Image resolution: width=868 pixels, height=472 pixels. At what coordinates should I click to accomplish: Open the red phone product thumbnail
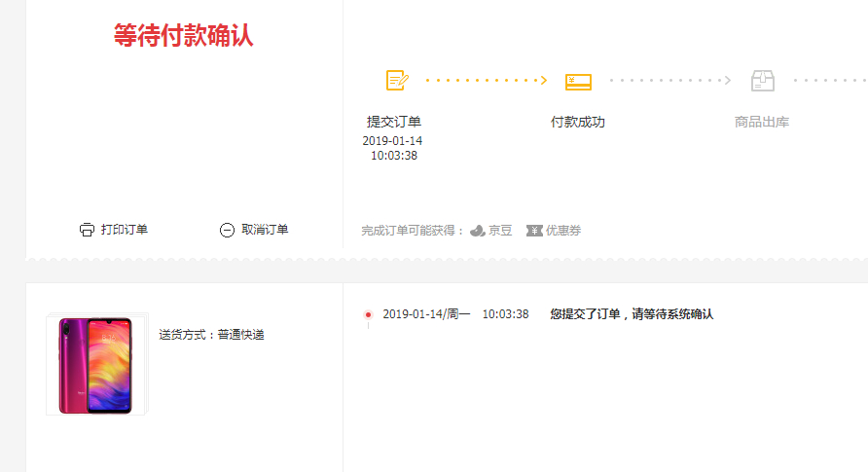(96, 365)
